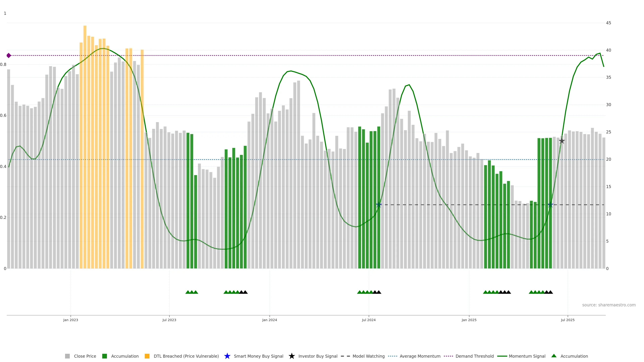Click the Investor Buy Signal legend star
Viewport: 644px width, 362px height.
tap(291, 356)
